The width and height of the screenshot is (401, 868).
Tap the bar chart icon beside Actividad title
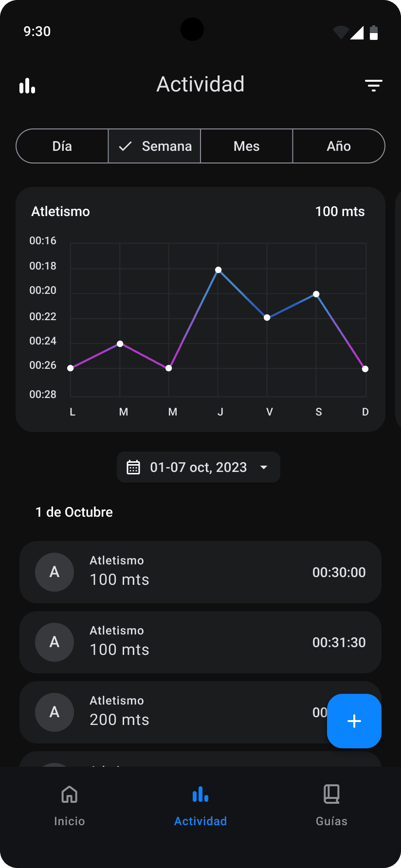click(27, 86)
